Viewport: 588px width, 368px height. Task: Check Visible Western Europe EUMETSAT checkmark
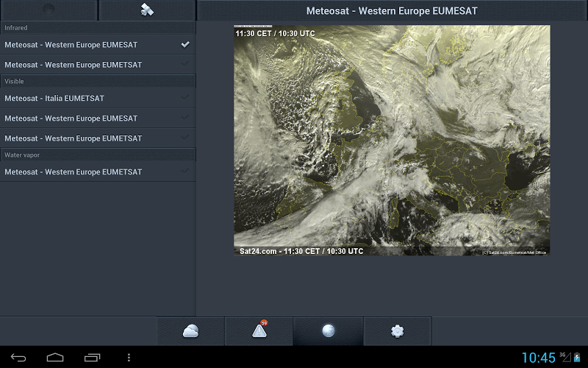click(185, 138)
